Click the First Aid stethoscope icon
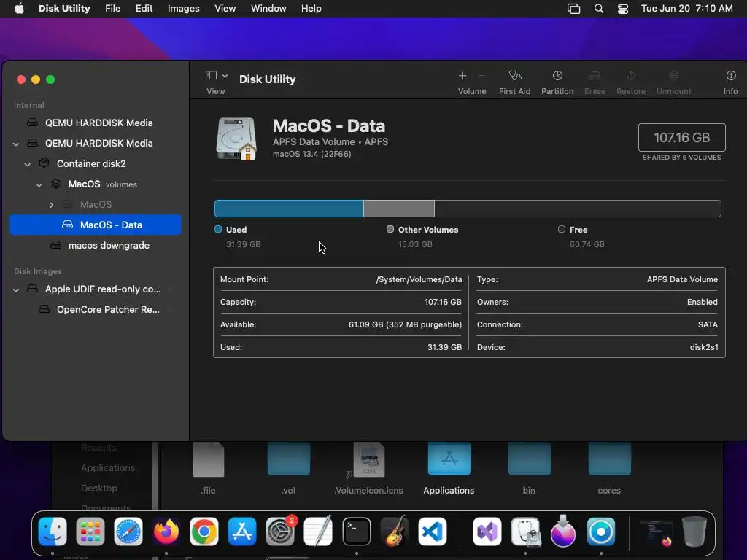 [x=514, y=76]
